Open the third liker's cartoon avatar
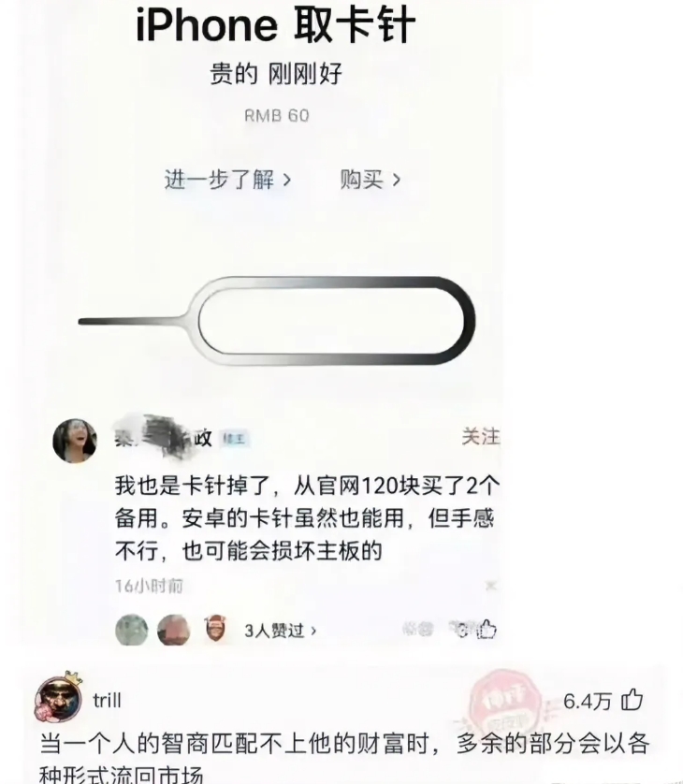This screenshot has width=683, height=784. point(216,629)
